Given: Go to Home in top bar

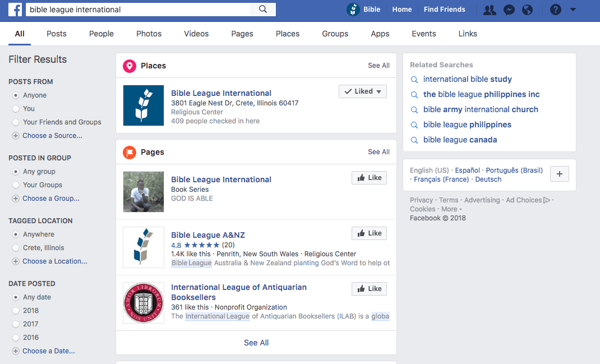Looking at the screenshot, I should click(402, 10).
